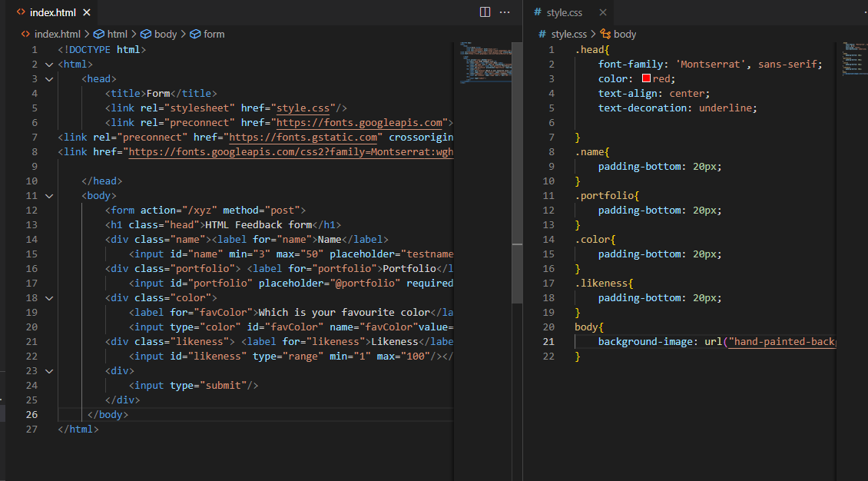Image resolution: width=868 pixels, height=481 pixels.
Task: Collapse the color div at line 18
Action: pyautogui.click(x=48, y=297)
